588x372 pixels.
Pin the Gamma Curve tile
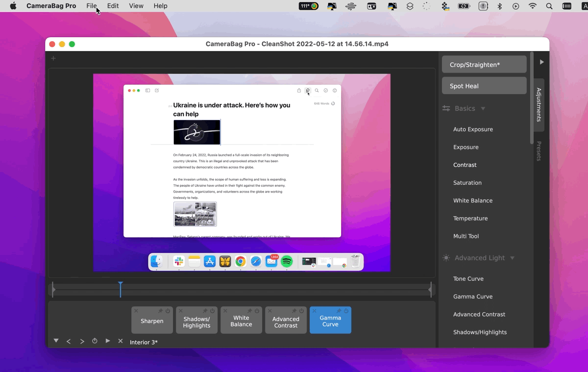point(339,311)
